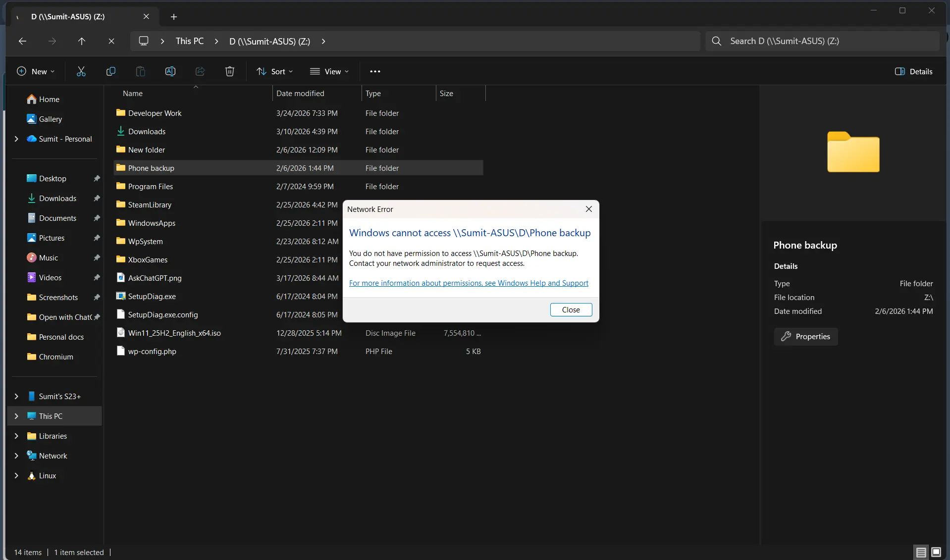Select the Program Files folder

299,186
